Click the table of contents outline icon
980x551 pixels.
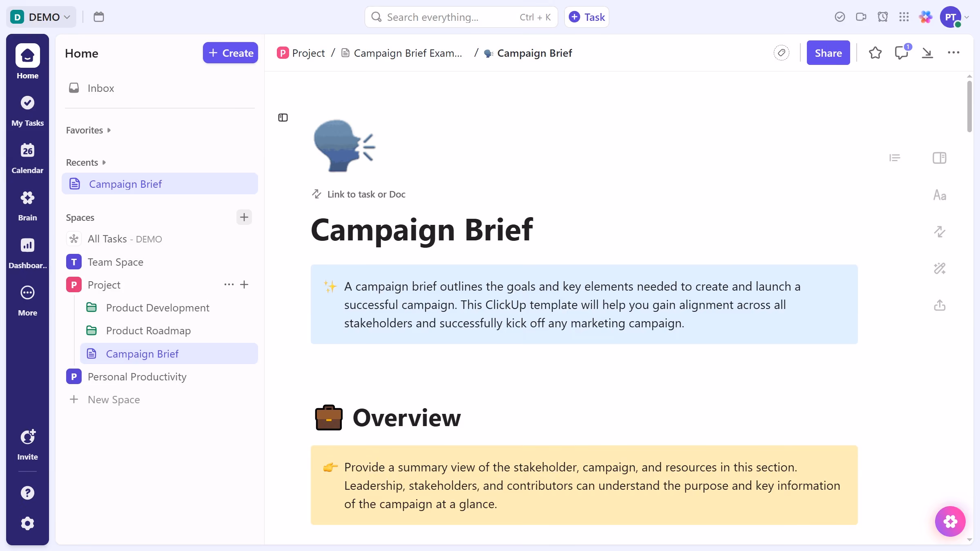[894, 158]
